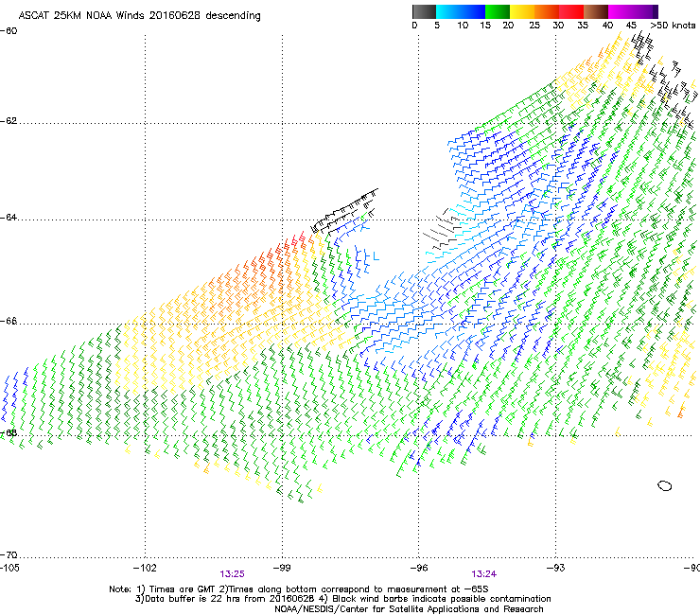Click the '25' value on the color scale
The height and width of the screenshot is (615, 700).
[534, 26]
